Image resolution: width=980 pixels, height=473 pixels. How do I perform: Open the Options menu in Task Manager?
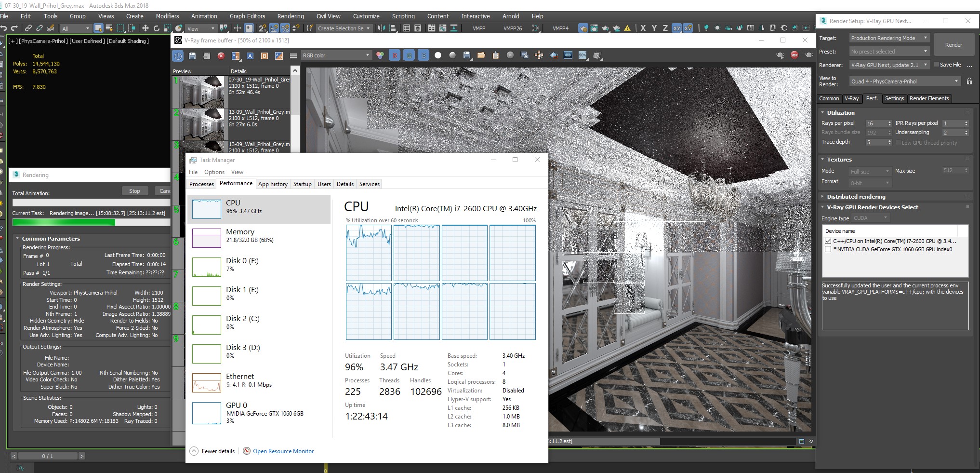point(214,172)
